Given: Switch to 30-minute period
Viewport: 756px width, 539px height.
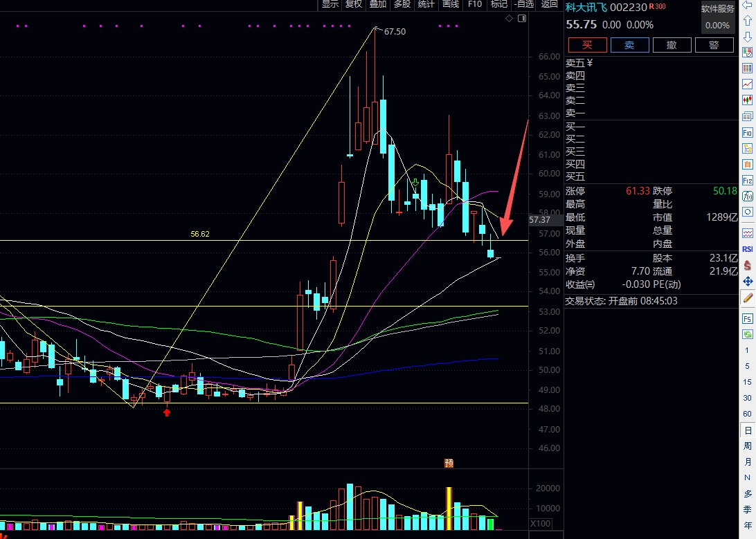Looking at the screenshot, I should pyautogui.click(x=747, y=398).
